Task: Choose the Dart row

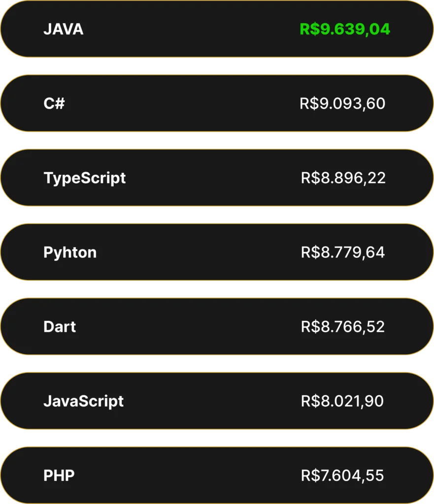Action: (x=217, y=326)
